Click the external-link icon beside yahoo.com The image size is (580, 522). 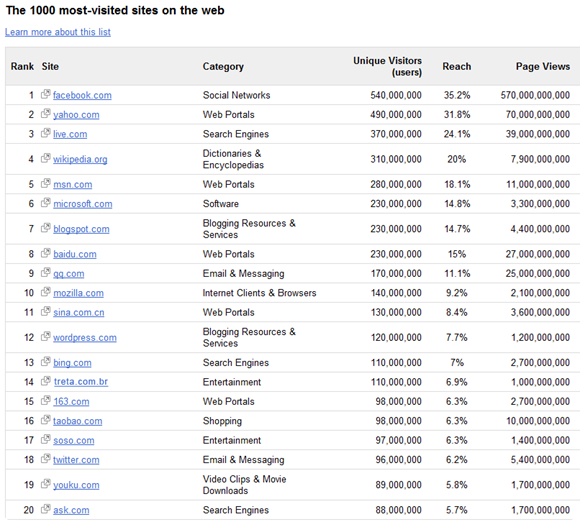pyautogui.click(x=45, y=114)
